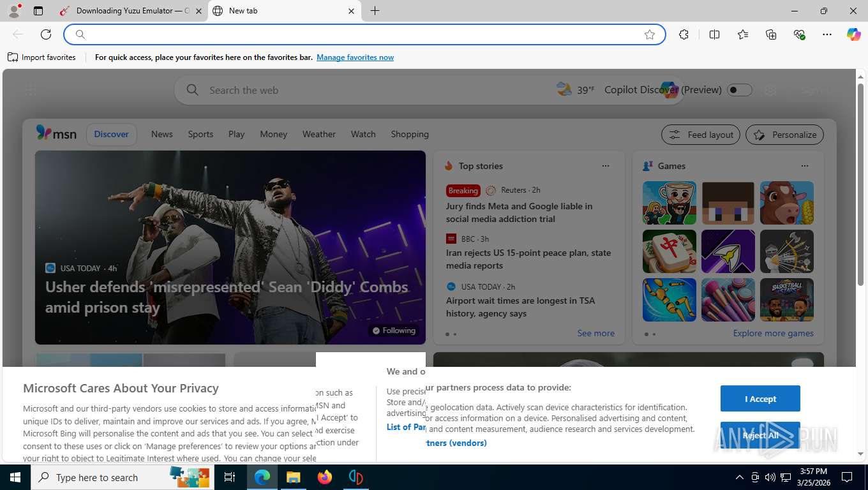Select the Discover feed tab
Image resolution: width=868 pixels, height=490 pixels.
[x=112, y=134]
